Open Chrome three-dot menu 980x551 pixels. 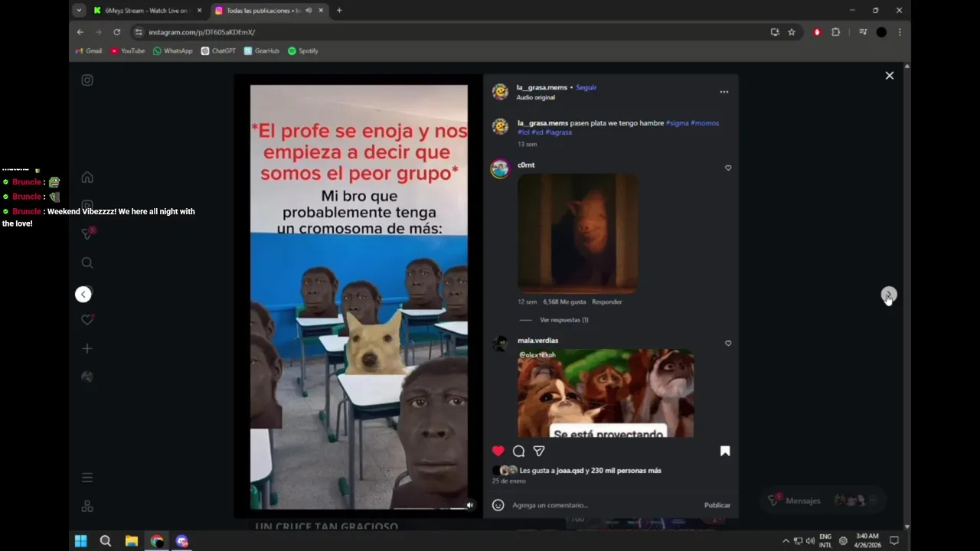900,32
